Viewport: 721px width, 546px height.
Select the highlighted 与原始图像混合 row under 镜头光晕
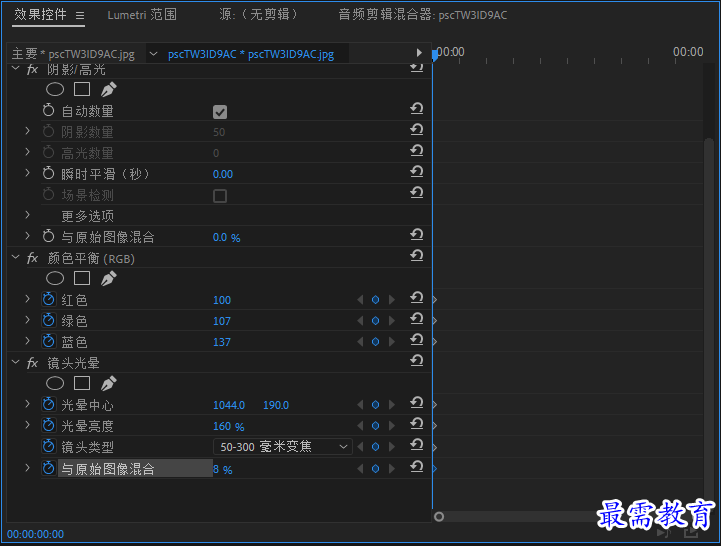pos(135,468)
